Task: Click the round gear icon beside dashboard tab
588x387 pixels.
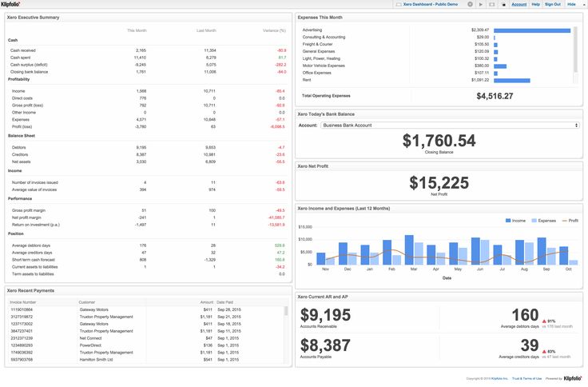Action: pyautogui.click(x=471, y=4)
